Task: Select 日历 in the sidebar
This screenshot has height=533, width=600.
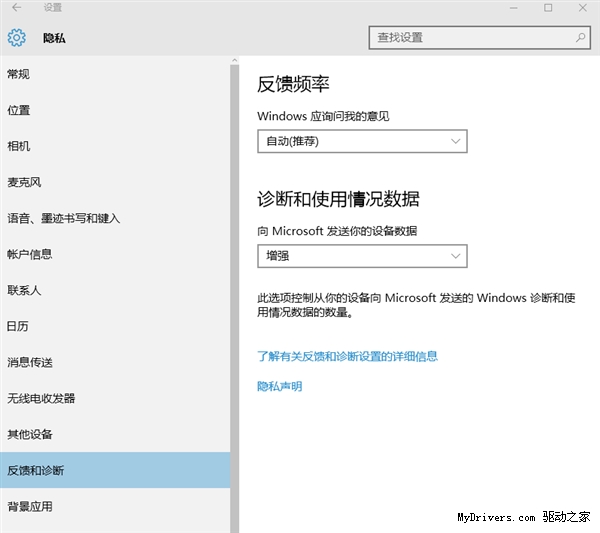Action: 19,326
